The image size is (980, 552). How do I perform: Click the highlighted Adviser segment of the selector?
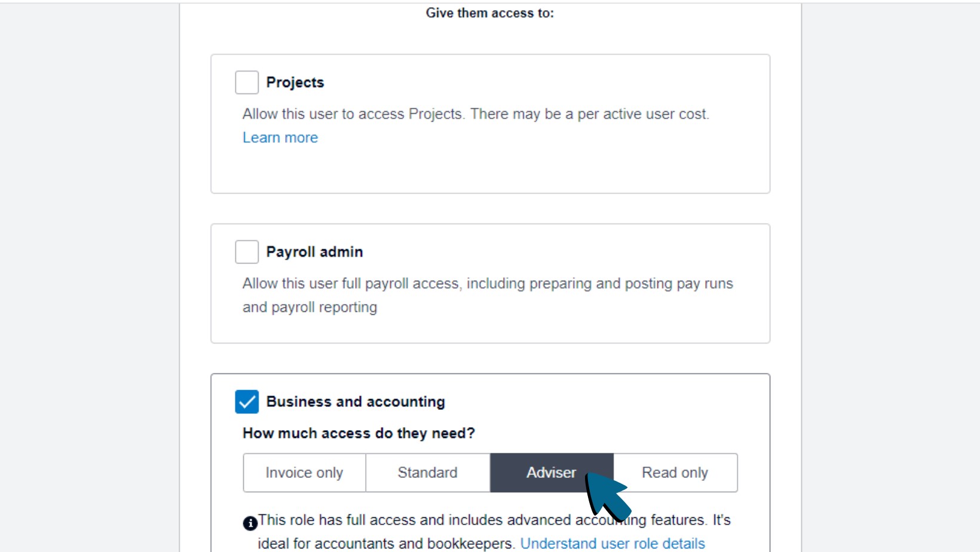[550, 473]
